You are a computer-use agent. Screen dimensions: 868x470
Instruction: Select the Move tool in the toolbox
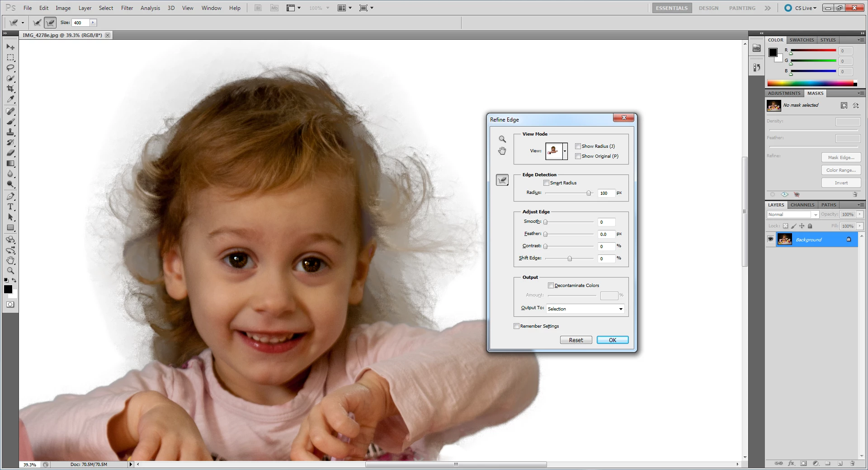[x=10, y=47]
